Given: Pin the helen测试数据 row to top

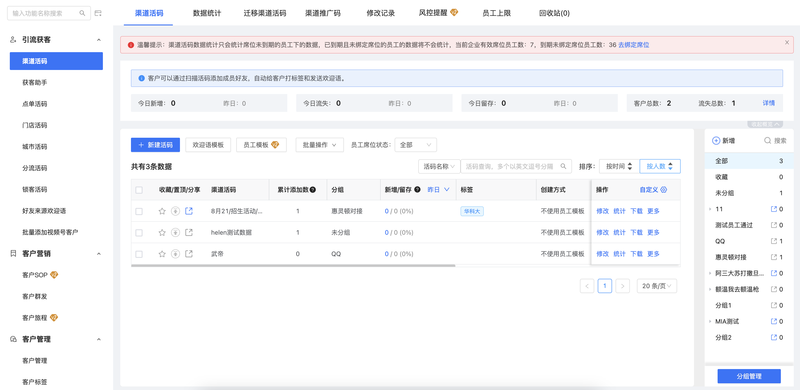Looking at the screenshot, I should pos(176,233).
